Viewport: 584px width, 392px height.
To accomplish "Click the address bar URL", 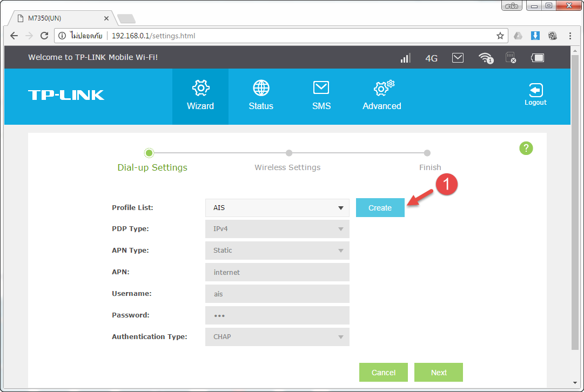I will [x=153, y=36].
